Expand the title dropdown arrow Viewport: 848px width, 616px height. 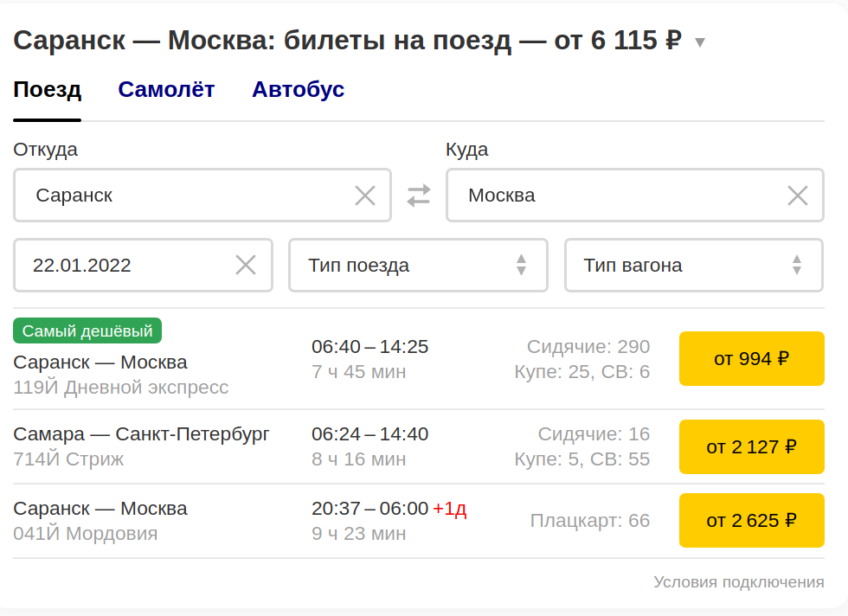(700, 42)
